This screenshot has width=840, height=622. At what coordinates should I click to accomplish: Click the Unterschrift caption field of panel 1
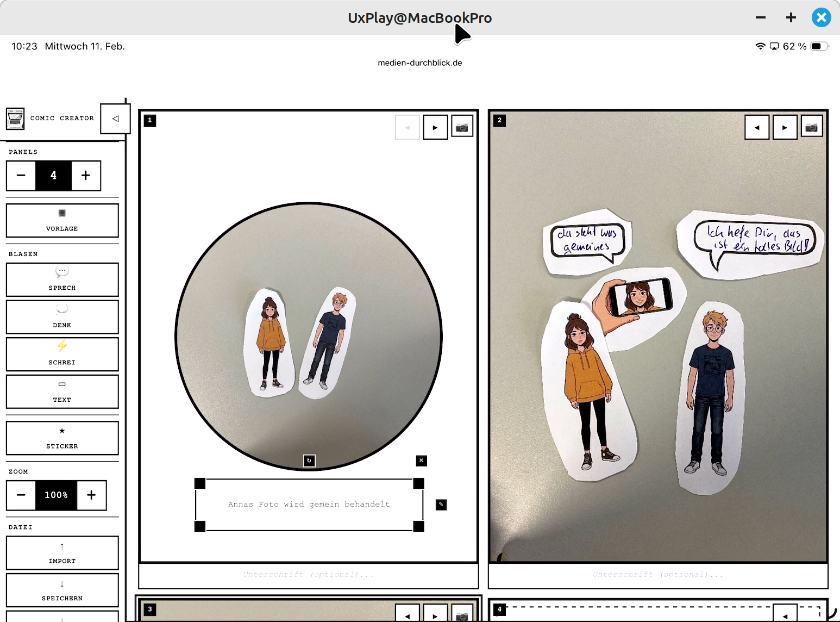tap(308, 574)
